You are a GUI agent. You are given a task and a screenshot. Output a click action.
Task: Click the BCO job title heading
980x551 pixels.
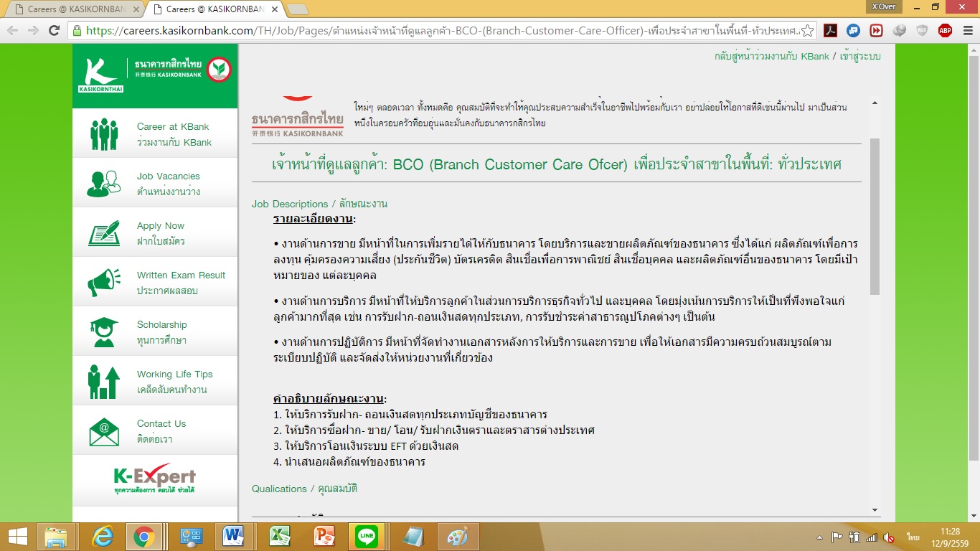[556, 164]
